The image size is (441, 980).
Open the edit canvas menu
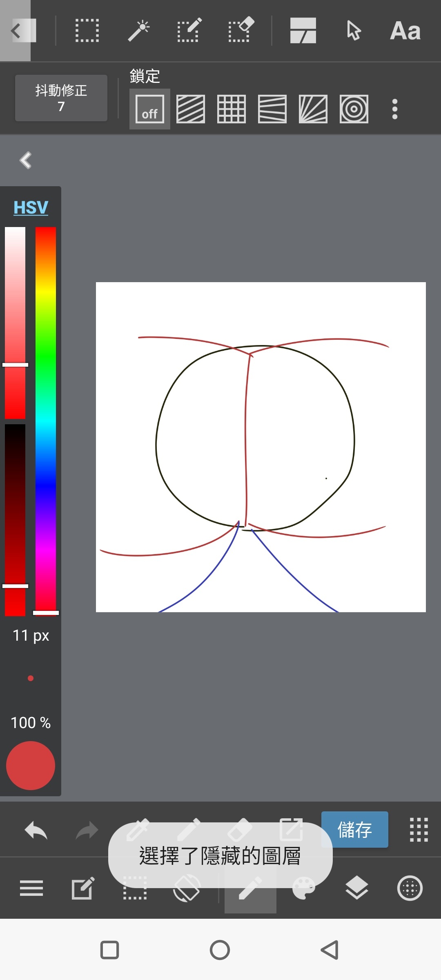(x=83, y=888)
